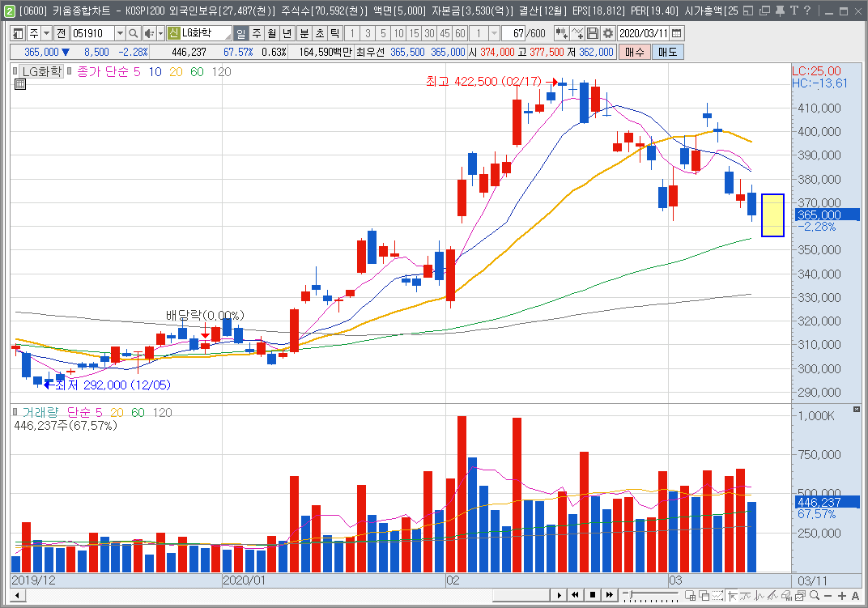Switch to the 월 monthly period

pos(272,34)
